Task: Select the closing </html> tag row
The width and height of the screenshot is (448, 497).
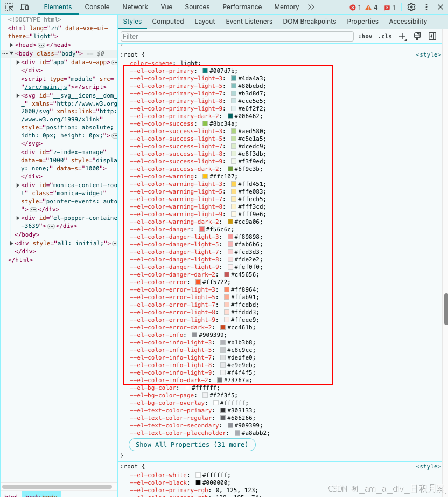Action: pyautogui.click(x=20, y=260)
